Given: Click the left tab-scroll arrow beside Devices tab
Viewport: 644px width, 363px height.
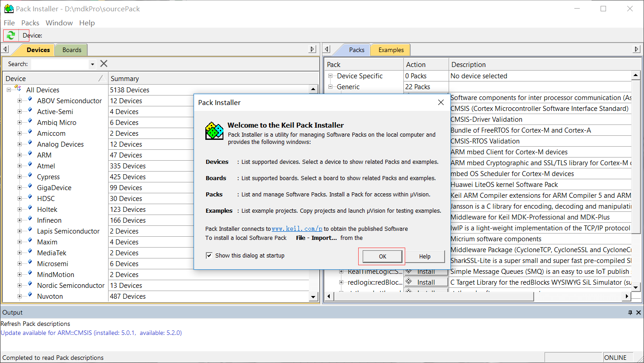Looking at the screenshot, I should [x=5, y=49].
